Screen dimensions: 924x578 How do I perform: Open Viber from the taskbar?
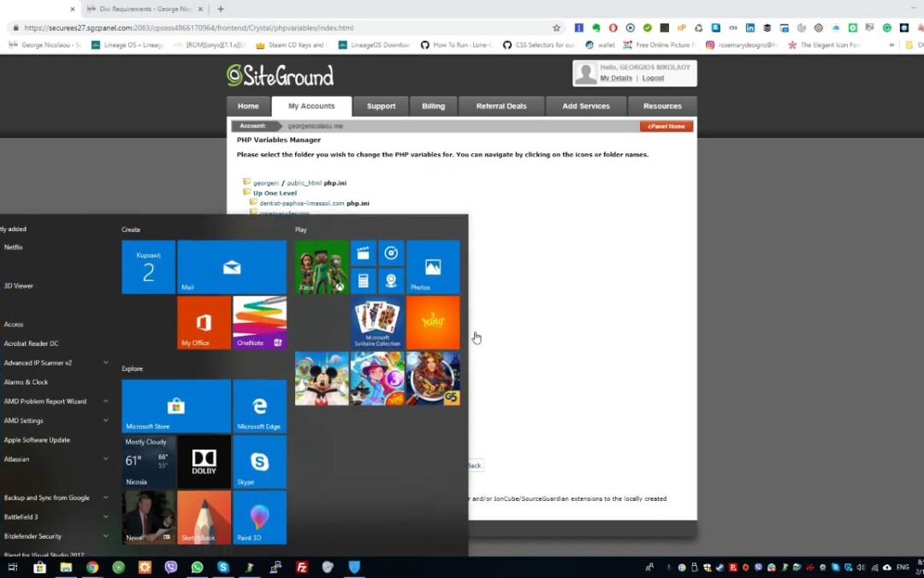pos(171,568)
